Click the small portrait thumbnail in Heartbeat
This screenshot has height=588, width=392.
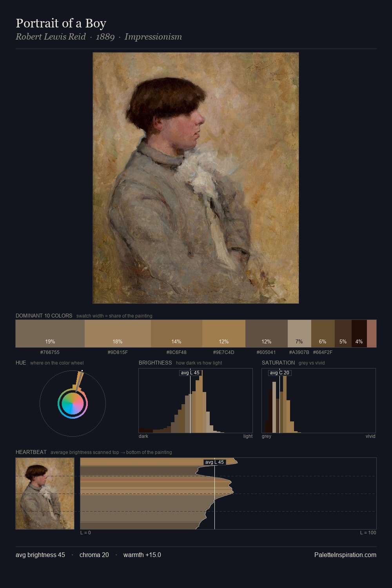coord(45,494)
